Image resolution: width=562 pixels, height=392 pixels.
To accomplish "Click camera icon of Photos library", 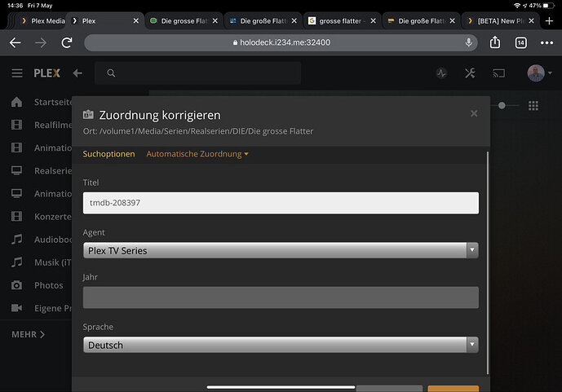I will [x=16, y=285].
